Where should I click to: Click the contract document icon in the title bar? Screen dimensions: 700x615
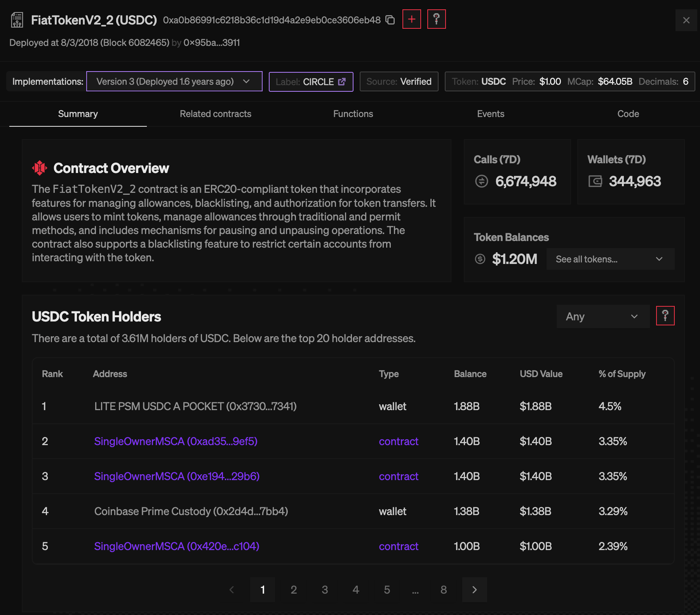tap(17, 19)
